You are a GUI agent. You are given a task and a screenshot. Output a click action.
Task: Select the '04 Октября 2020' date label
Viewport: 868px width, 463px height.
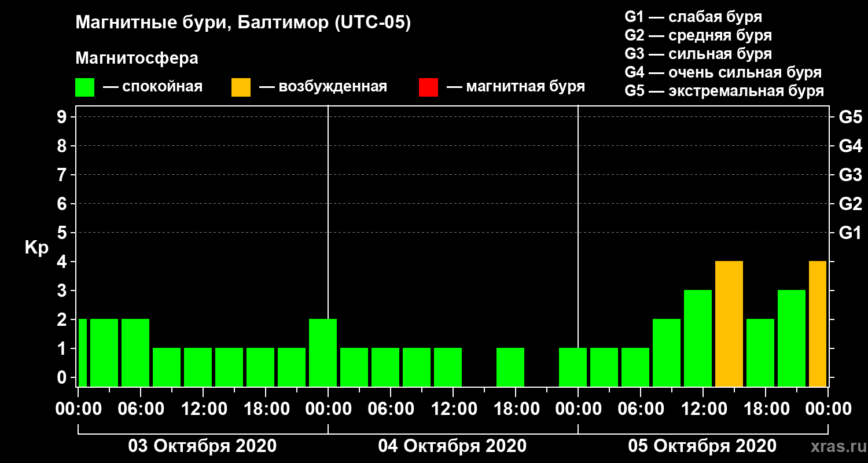(x=453, y=446)
